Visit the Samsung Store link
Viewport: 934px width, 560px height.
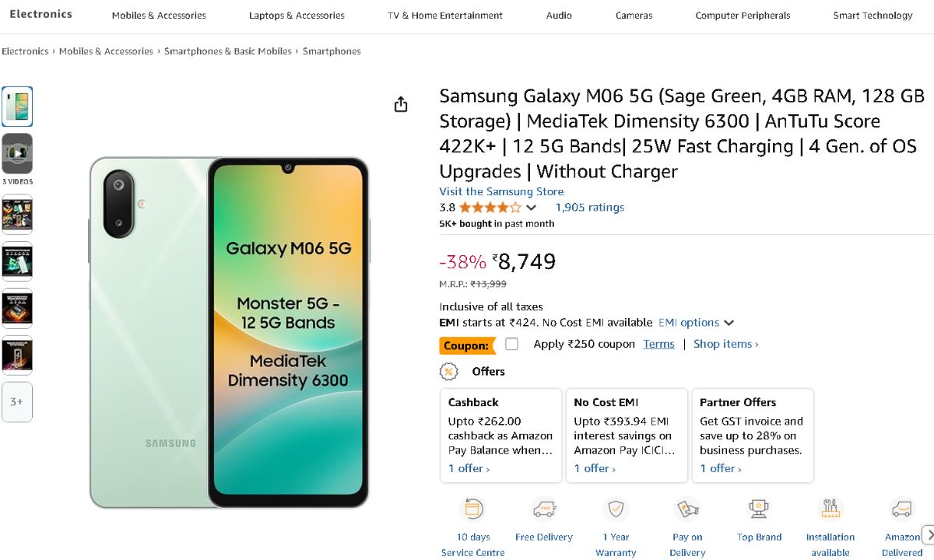coord(501,191)
